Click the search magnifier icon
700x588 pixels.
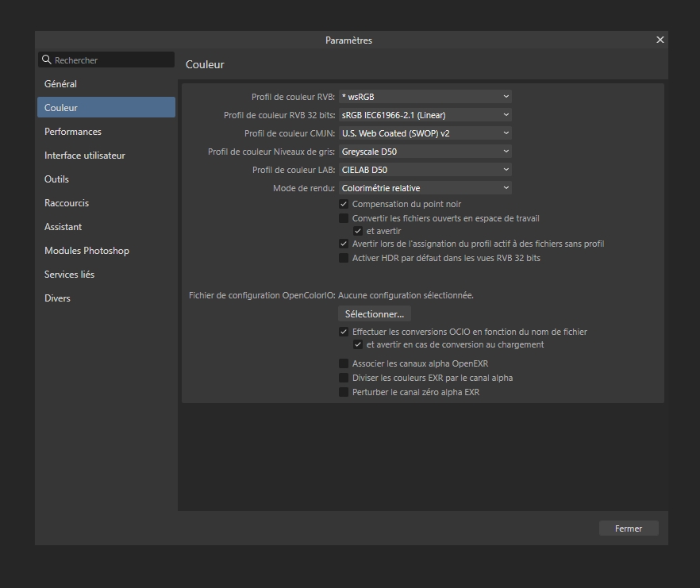(46, 60)
